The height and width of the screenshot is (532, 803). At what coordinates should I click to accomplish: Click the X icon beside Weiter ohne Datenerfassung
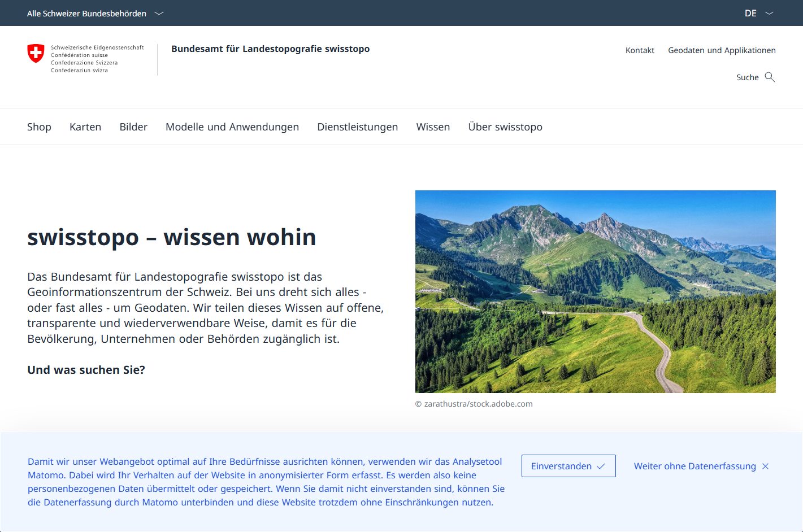point(765,466)
